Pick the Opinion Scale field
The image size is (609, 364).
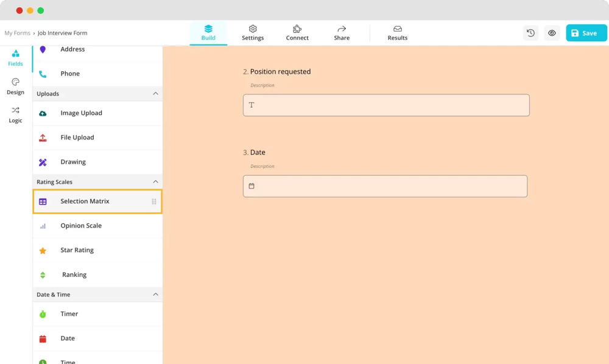pyautogui.click(x=80, y=226)
